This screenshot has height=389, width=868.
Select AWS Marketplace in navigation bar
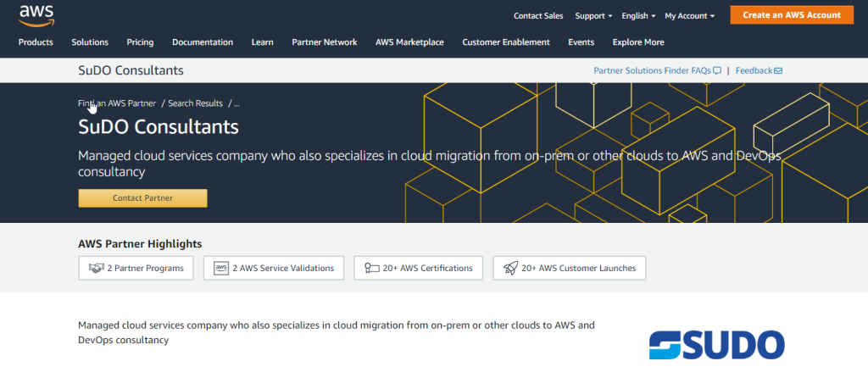tap(409, 42)
